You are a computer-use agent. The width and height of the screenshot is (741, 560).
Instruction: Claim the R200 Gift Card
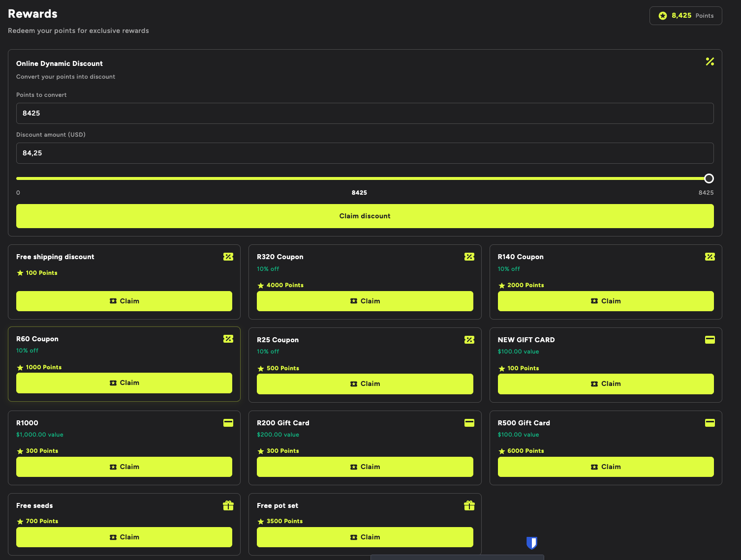point(365,467)
